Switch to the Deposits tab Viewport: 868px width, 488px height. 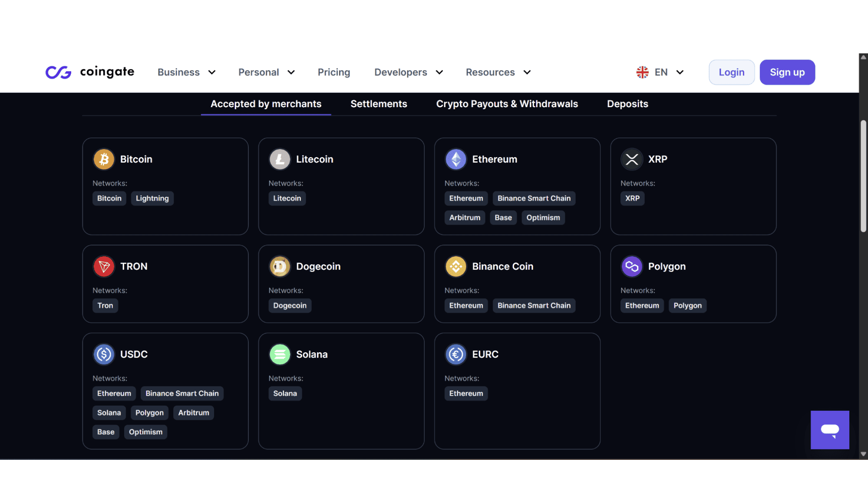click(x=627, y=104)
